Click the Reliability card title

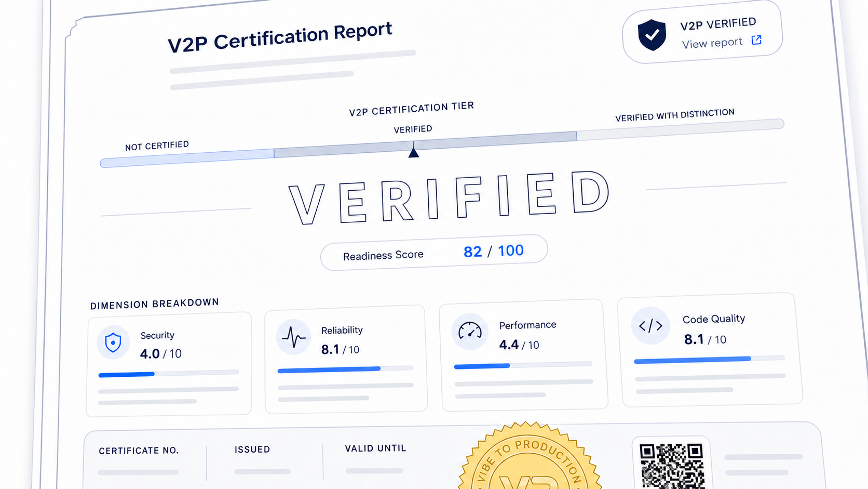(342, 330)
